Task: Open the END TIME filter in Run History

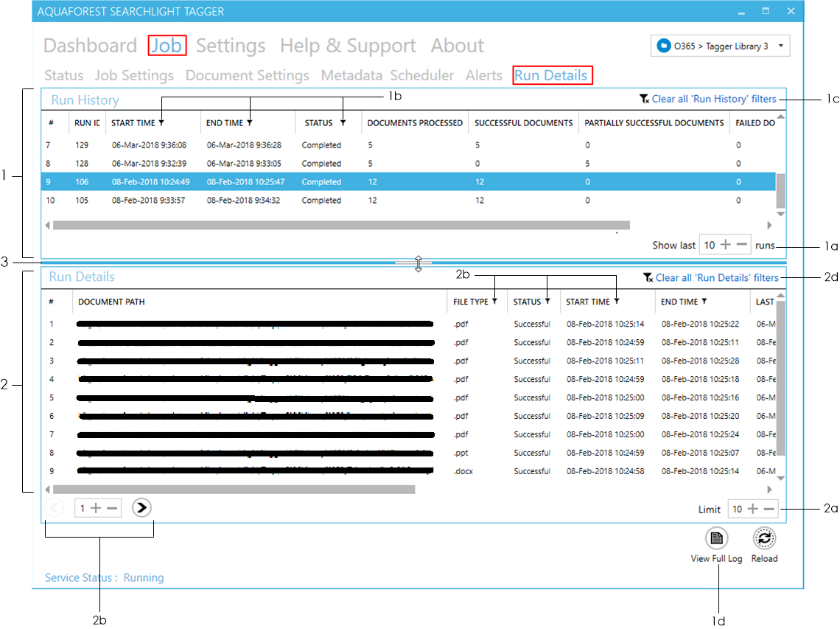Action: point(249,123)
